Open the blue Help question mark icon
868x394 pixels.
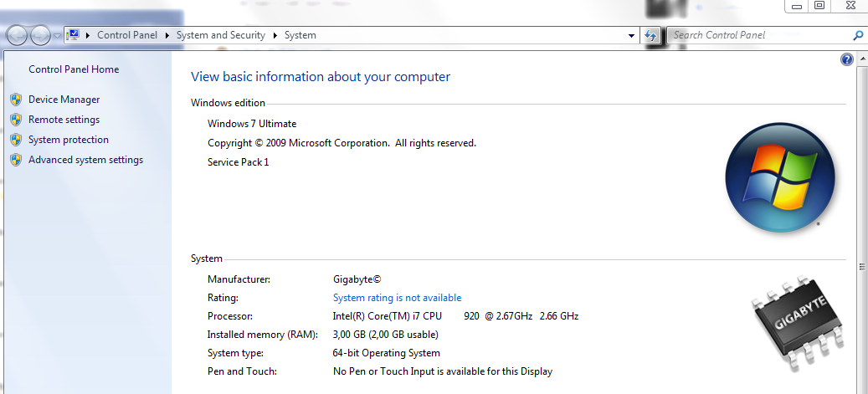(x=846, y=59)
